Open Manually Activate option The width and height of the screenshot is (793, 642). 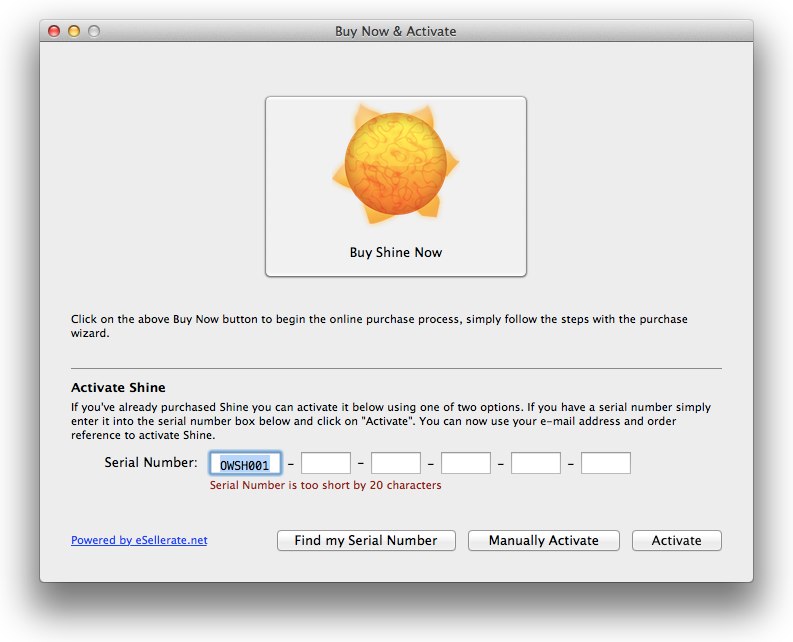tap(543, 540)
